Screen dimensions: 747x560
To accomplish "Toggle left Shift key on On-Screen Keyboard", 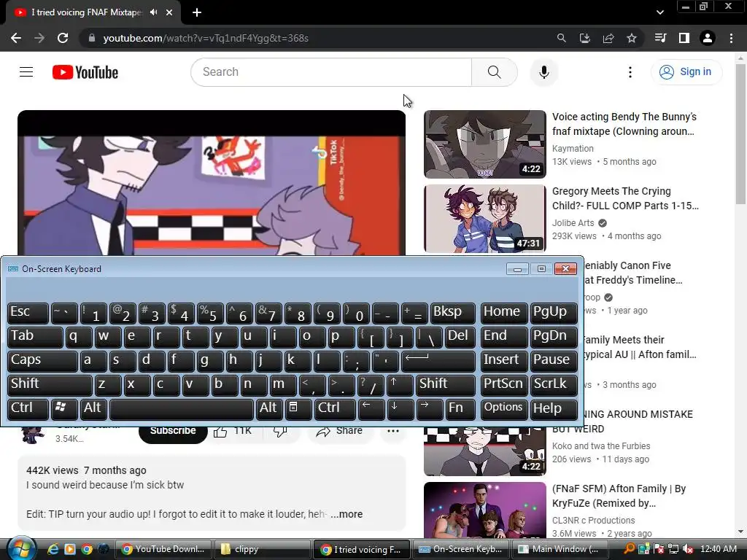I will 50,385.
